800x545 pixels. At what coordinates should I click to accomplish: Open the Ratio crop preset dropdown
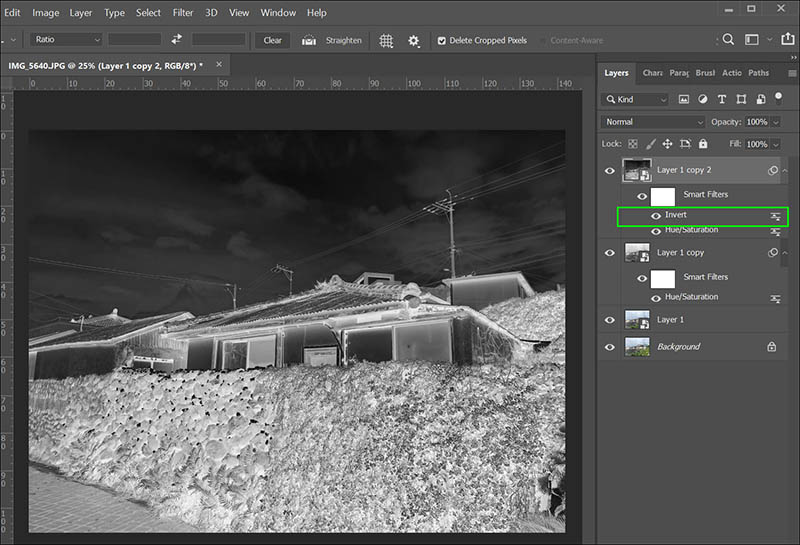pyautogui.click(x=66, y=39)
